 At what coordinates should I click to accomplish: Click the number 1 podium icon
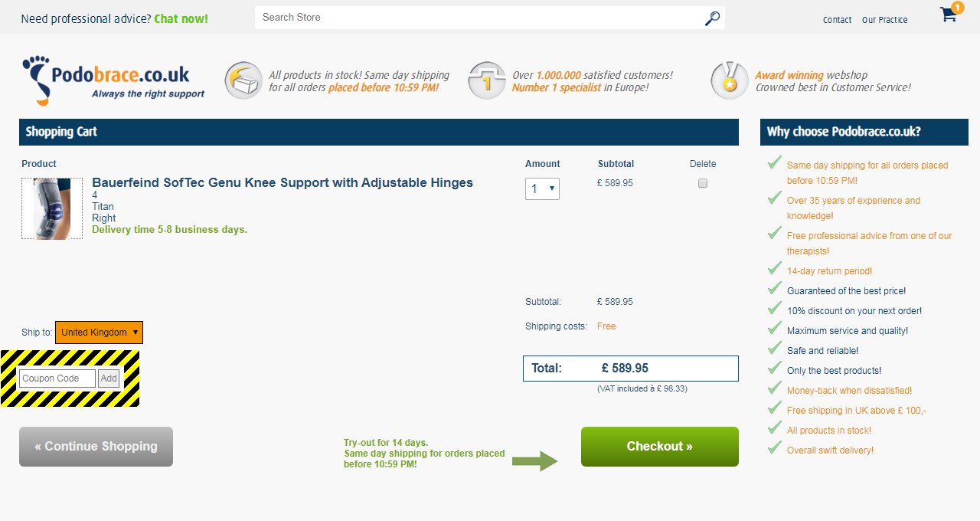(487, 80)
